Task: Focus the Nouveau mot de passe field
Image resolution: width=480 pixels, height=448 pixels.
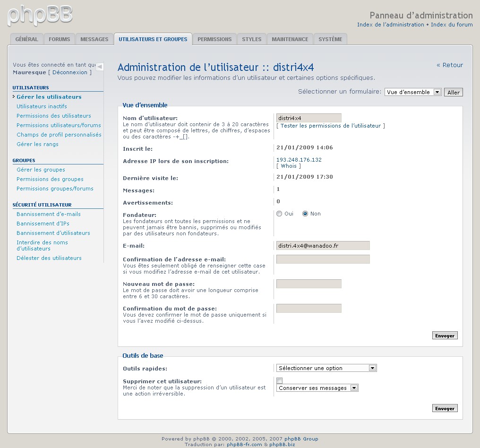Action: 309,284
